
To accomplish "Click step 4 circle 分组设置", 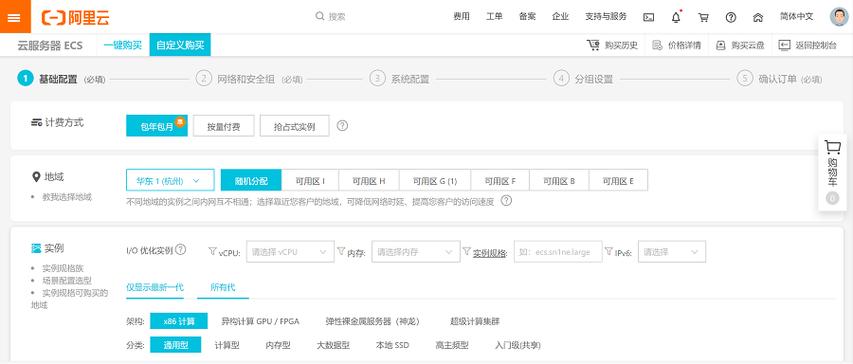I will 561,78.
